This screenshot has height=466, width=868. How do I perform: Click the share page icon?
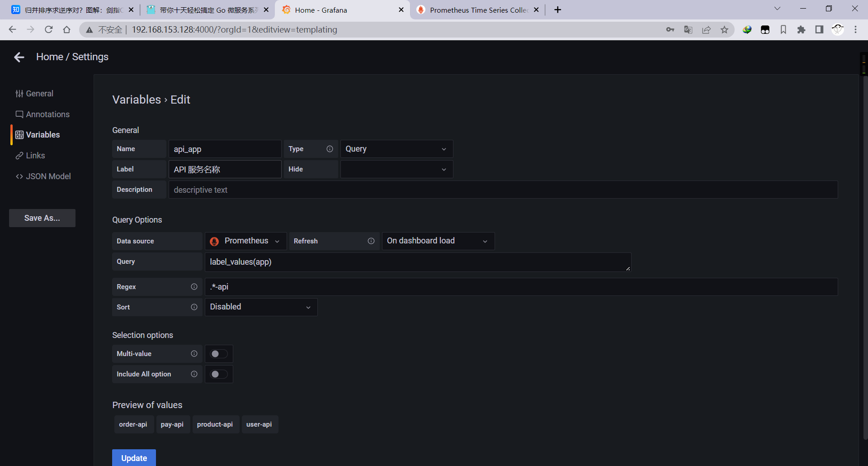706,29
